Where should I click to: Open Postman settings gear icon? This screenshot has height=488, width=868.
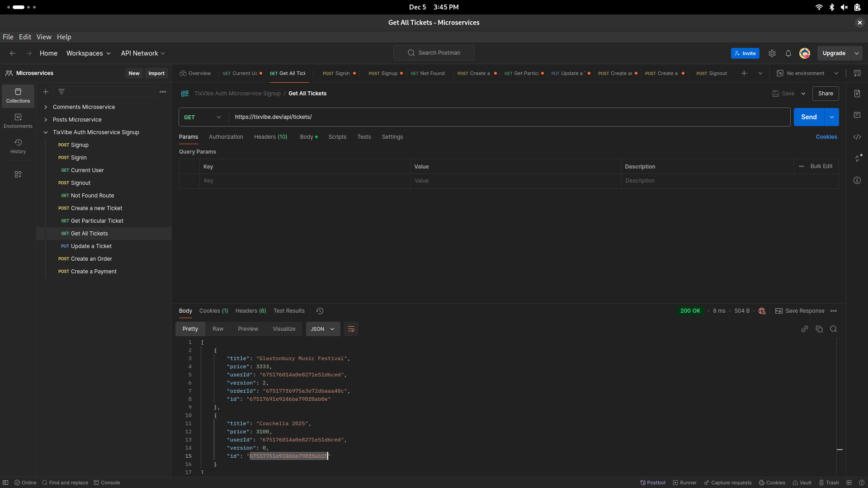772,53
